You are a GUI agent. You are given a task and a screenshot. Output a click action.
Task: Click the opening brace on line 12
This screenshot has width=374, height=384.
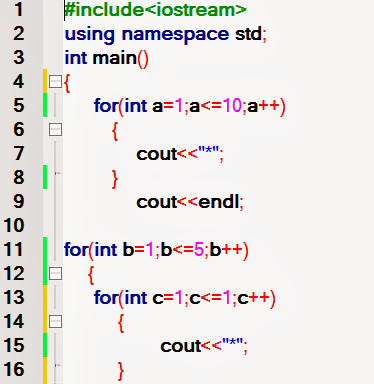tap(91, 275)
